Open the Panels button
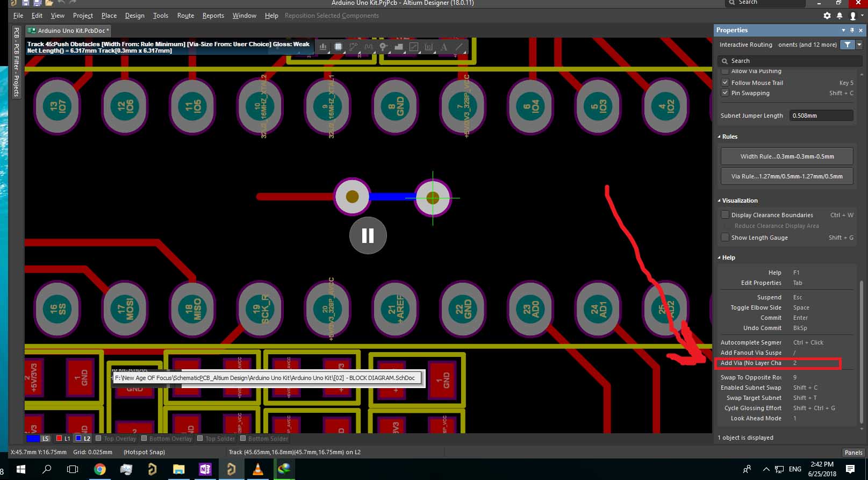 (x=853, y=452)
